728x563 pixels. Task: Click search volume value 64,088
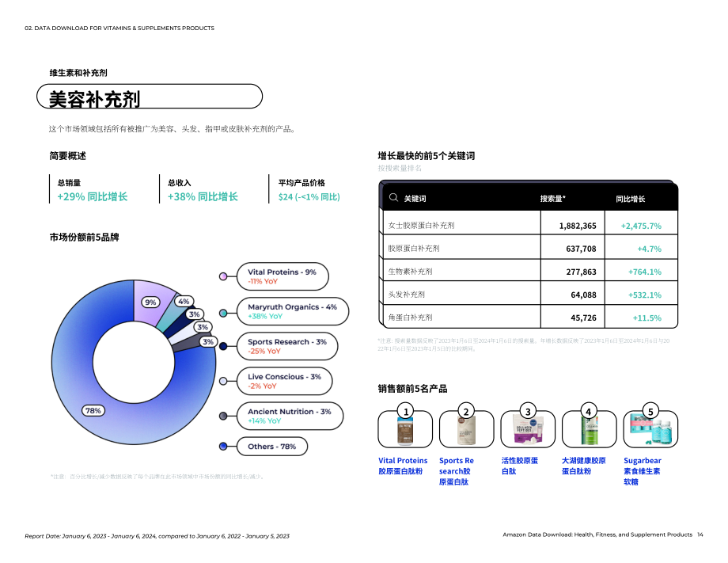[x=583, y=295]
